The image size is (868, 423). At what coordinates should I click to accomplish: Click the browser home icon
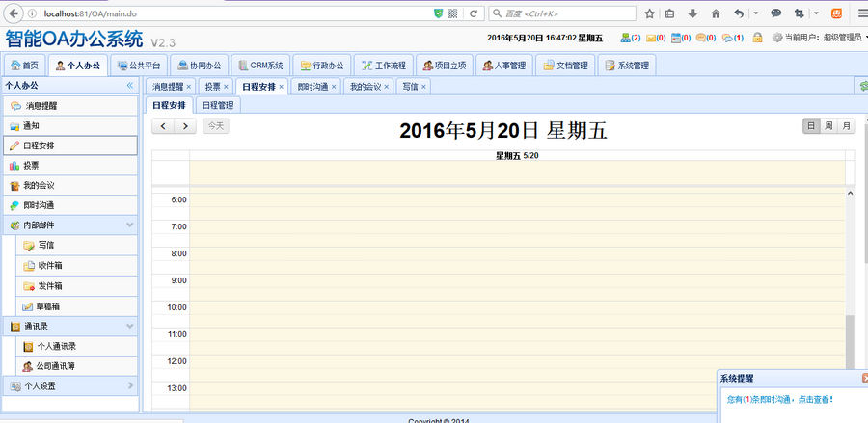716,13
